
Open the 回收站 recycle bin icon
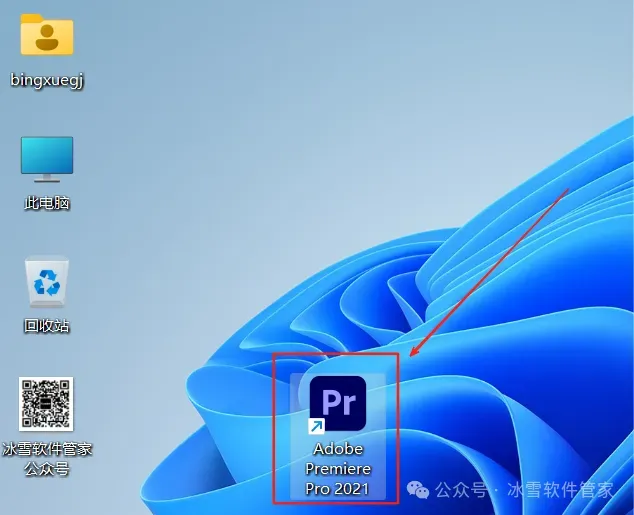pos(47,281)
